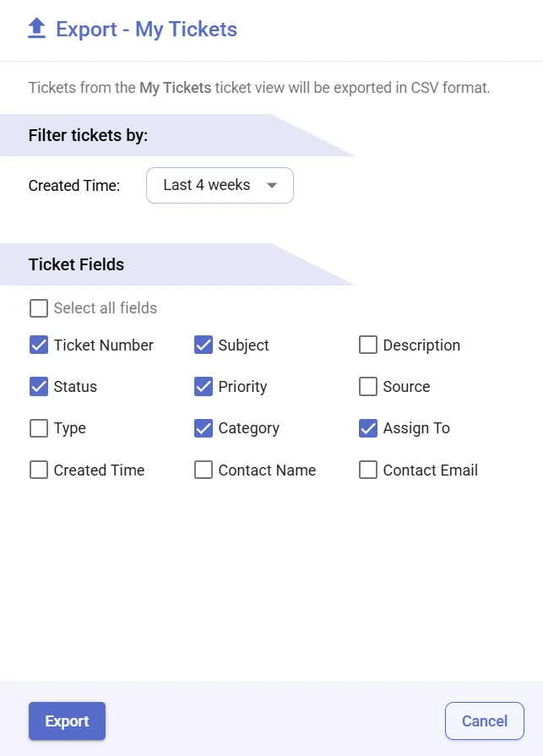Uncheck the Ticket Number field

click(x=39, y=345)
